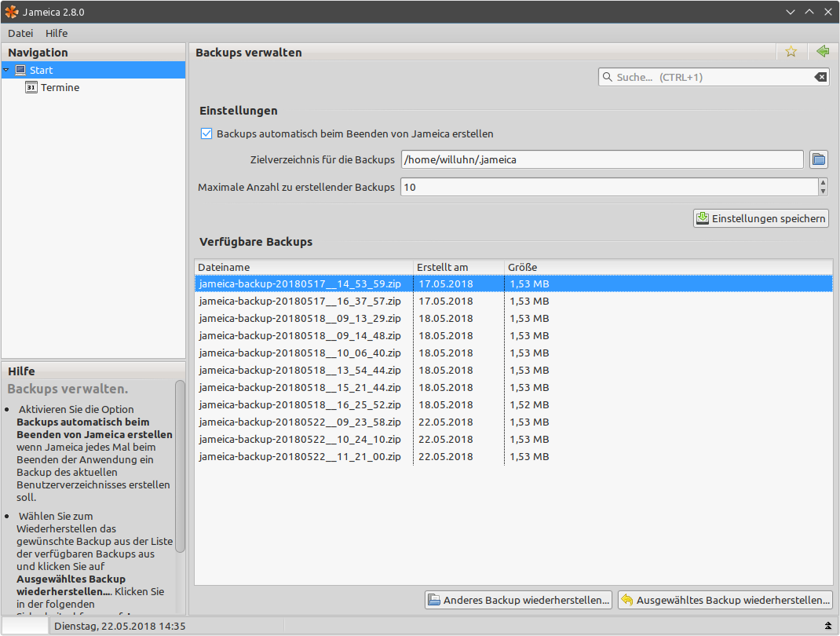Click the Jameica logo in the title bar
The width and height of the screenshot is (840, 636).
pos(11,12)
